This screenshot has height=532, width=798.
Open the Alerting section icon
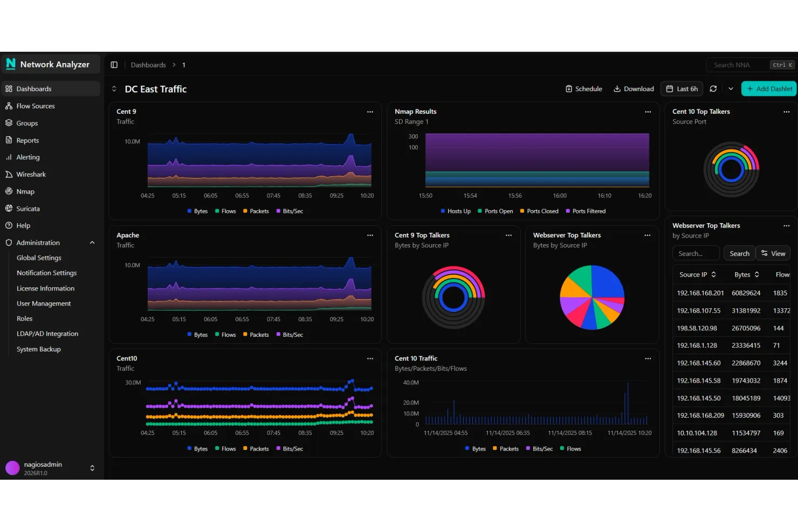[9, 157]
